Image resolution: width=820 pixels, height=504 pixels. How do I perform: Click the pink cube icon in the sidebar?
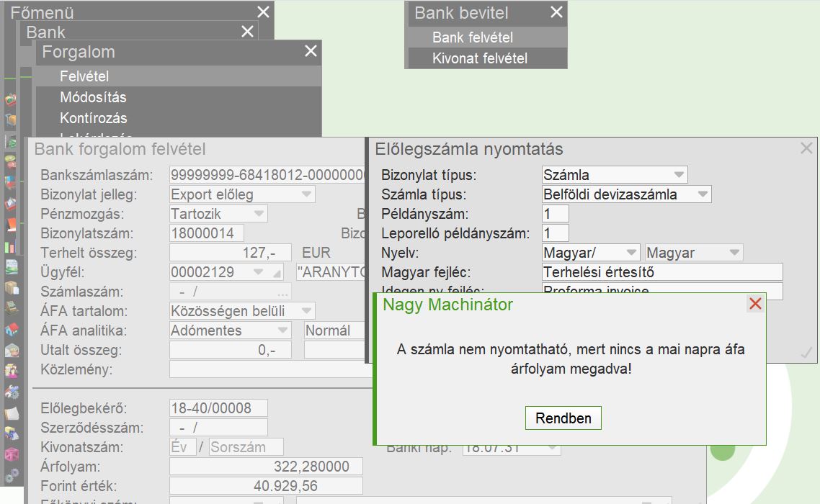(12, 454)
